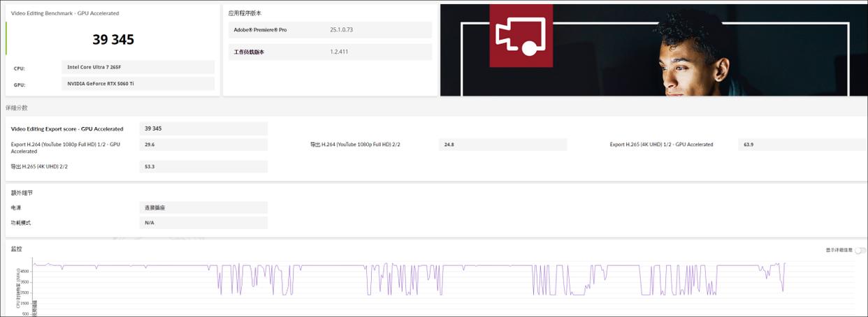The width and height of the screenshot is (868, 317).
Task: Click the Export H.265 1/2 result 63.9
Action: pyautogui.click(x=802, y=145)
